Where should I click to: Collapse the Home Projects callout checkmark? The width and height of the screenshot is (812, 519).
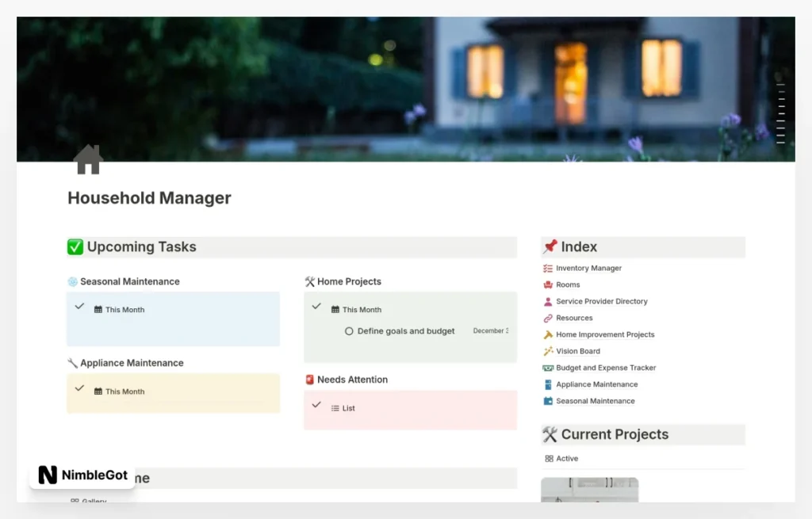click(316, 307)
